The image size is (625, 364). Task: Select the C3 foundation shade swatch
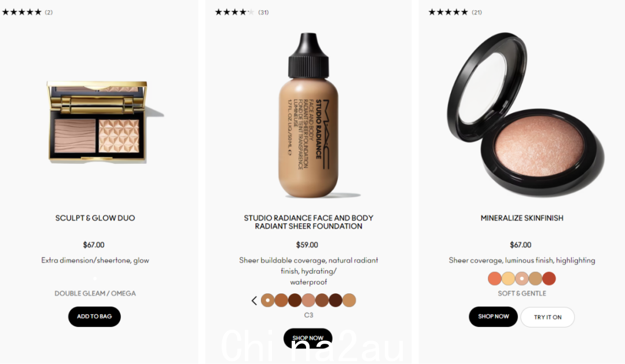tap(267, 300)
